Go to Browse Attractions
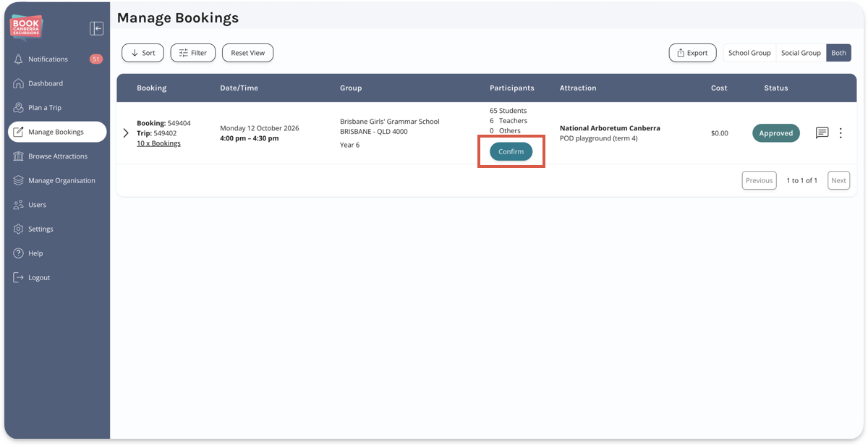 pos(57,156)
